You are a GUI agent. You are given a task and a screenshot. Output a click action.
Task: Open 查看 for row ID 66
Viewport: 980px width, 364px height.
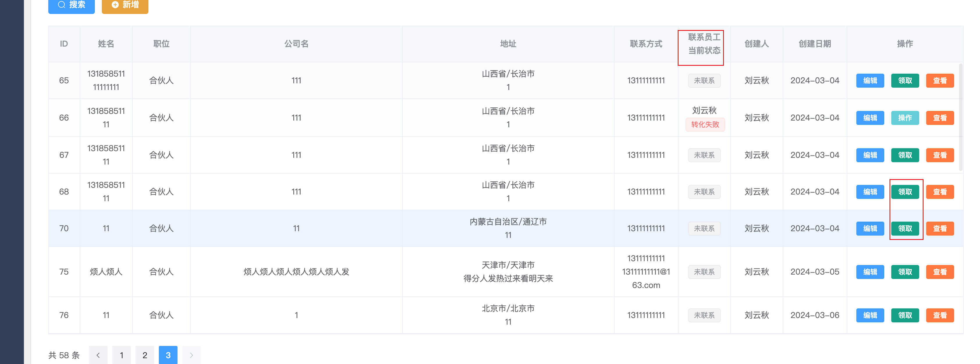[940, 118]
